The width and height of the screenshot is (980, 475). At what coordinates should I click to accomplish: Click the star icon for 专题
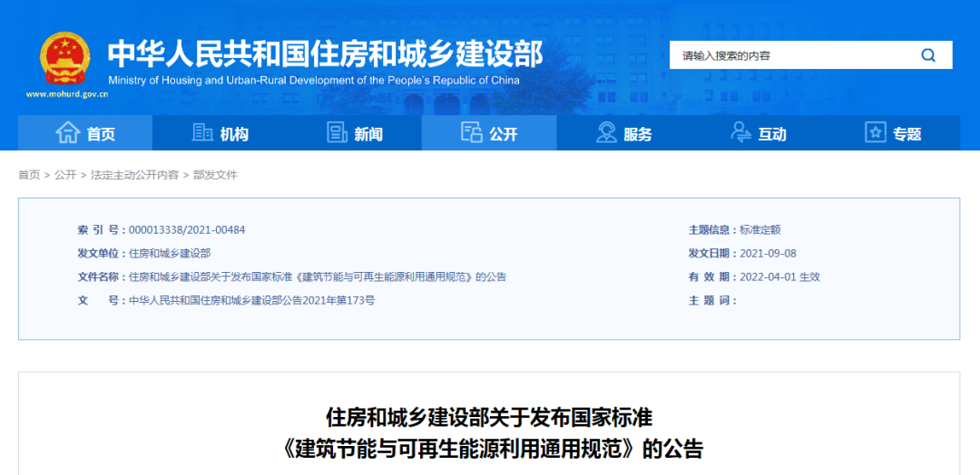(875, 133)
